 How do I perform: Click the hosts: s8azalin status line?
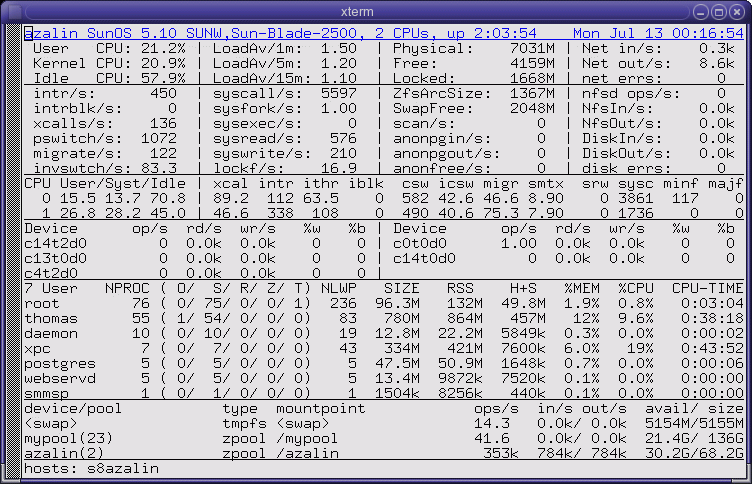click(91, 469)
